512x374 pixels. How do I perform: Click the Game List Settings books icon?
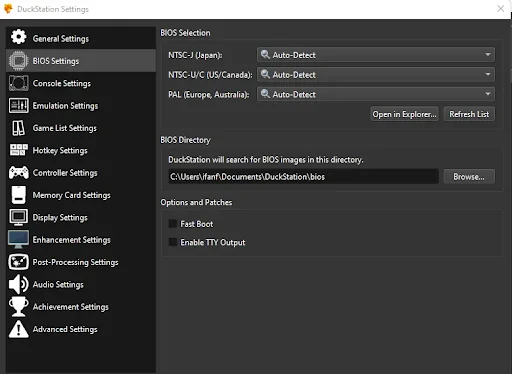click(x=18, y=128)
